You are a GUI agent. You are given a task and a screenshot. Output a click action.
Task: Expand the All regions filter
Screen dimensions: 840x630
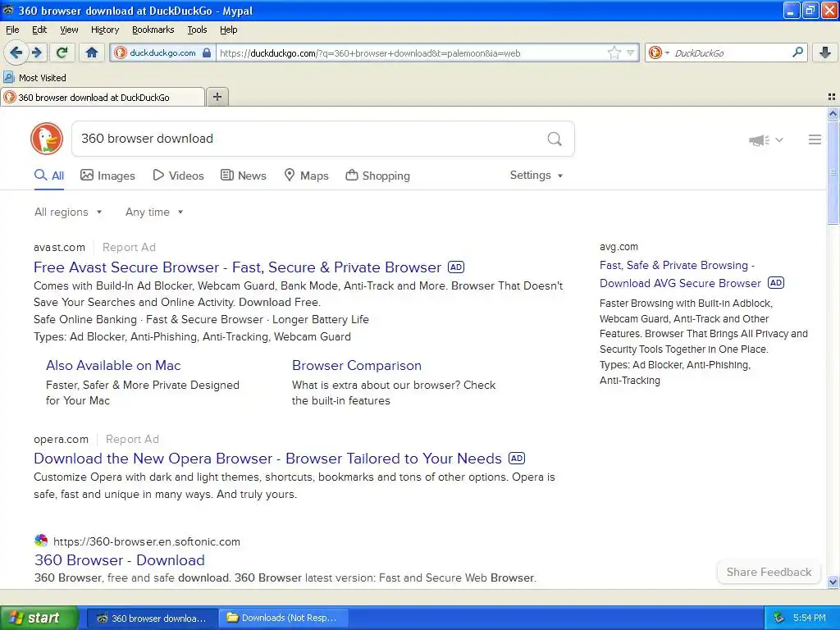(x=68, y=212)
